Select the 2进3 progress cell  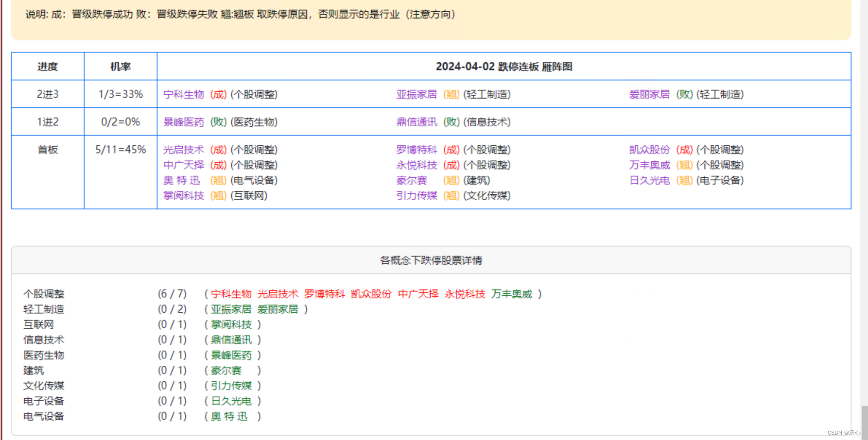(x=48, y=94)
